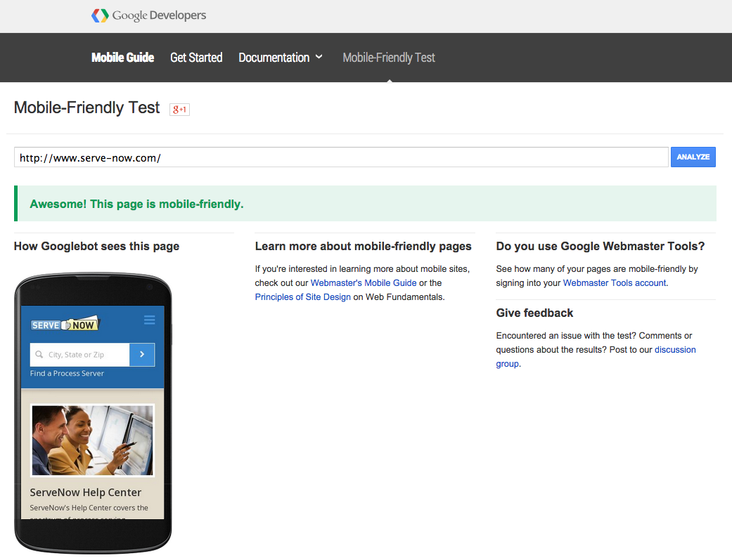Click the 'ServeNow Help Center' heading in preview
The image size is (732, 560).
pyautogui.click(x=85, y=493)
